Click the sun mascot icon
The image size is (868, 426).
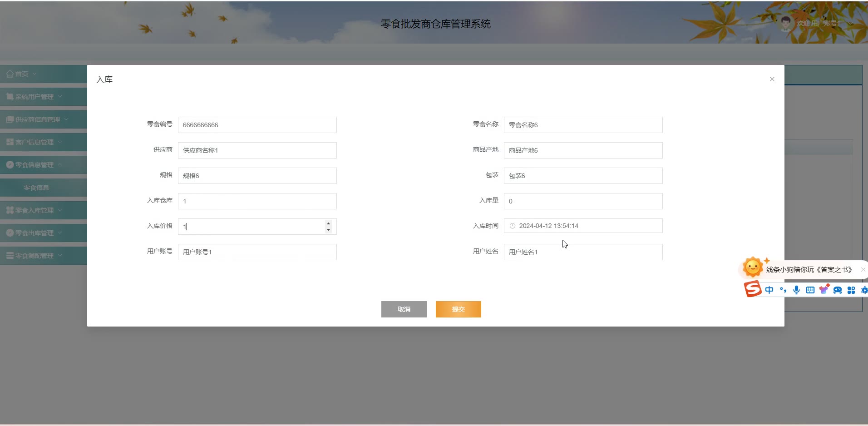point(752,267)
